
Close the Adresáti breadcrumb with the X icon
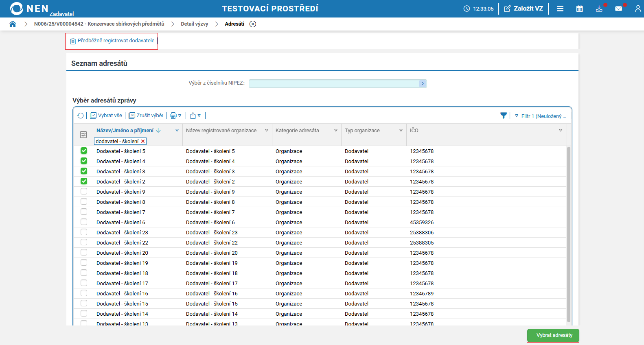[x=253, y=24]
